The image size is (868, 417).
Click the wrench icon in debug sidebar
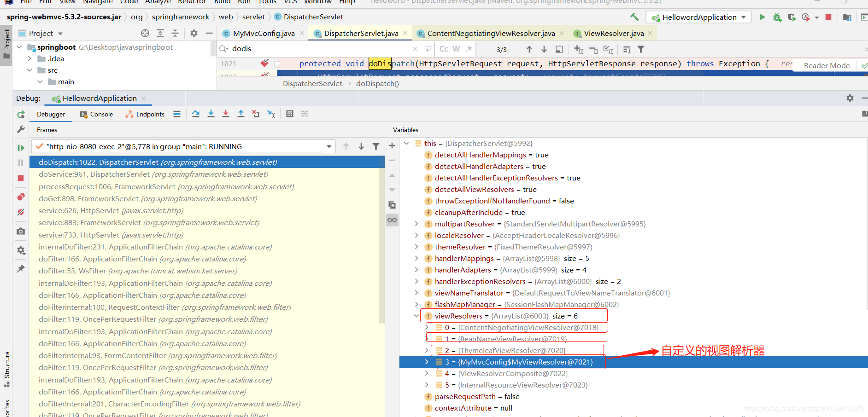pos(21,130)
